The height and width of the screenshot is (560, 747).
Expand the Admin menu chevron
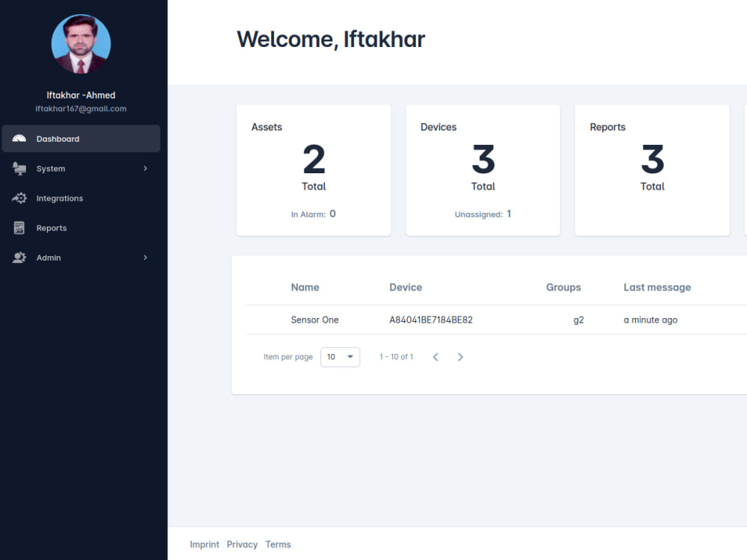click(146, 258)
